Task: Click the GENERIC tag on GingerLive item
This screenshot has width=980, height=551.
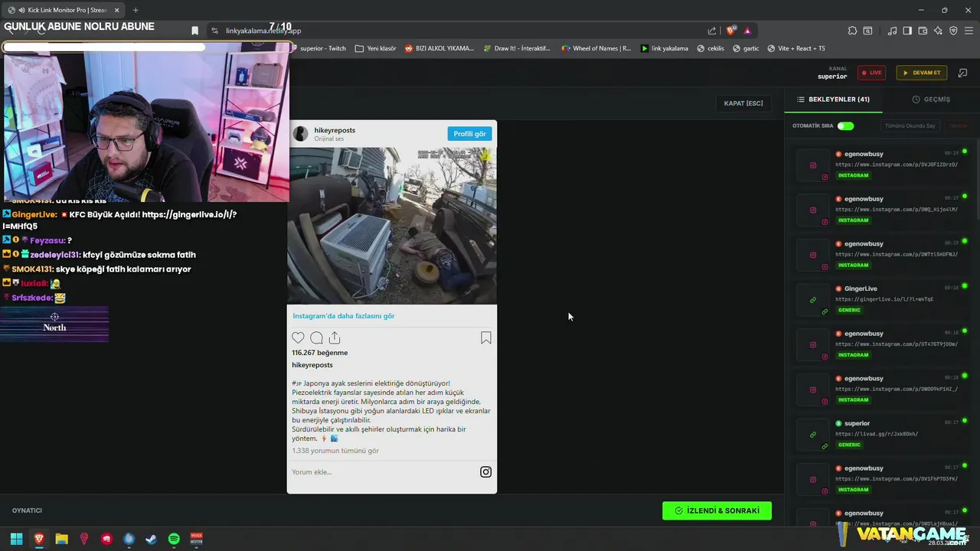Action: point(849,310)
